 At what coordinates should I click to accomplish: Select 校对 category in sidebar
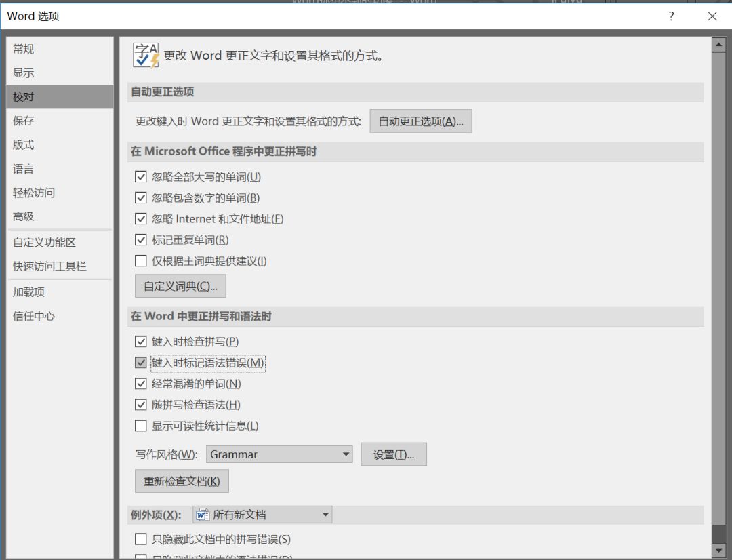pyautogui.click(x=60, y=97)
